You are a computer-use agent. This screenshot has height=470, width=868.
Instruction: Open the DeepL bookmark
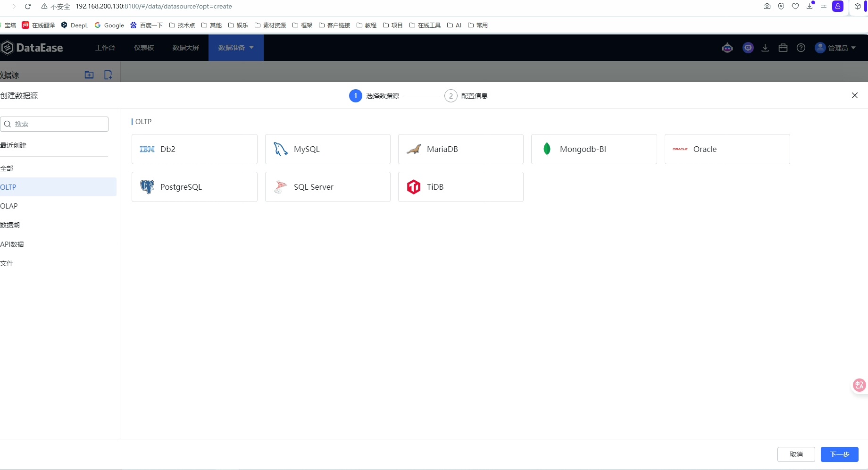tap(75, 25)
